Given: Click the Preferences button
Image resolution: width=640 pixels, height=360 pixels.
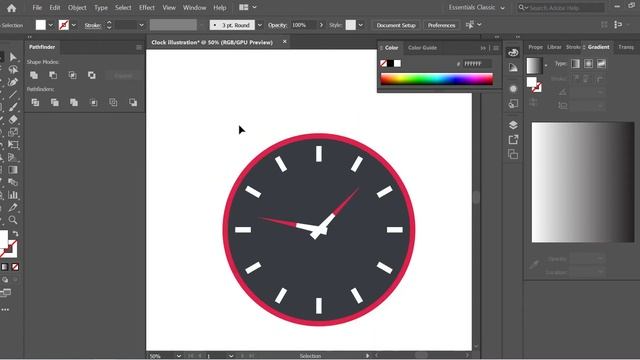Looking at the screenshot, I should [441, 25].
